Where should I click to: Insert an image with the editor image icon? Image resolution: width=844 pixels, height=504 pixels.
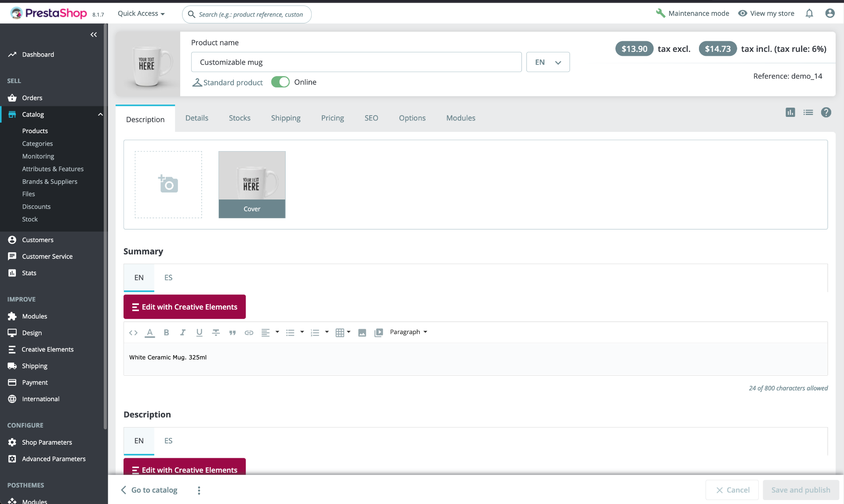pos(362,333)
